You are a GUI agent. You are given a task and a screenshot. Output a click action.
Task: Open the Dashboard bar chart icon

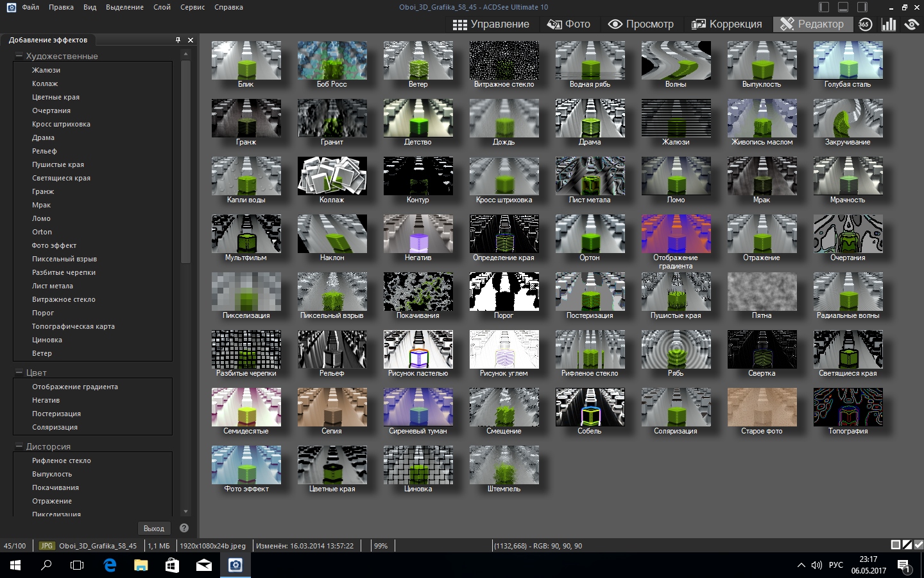(889, 24)
